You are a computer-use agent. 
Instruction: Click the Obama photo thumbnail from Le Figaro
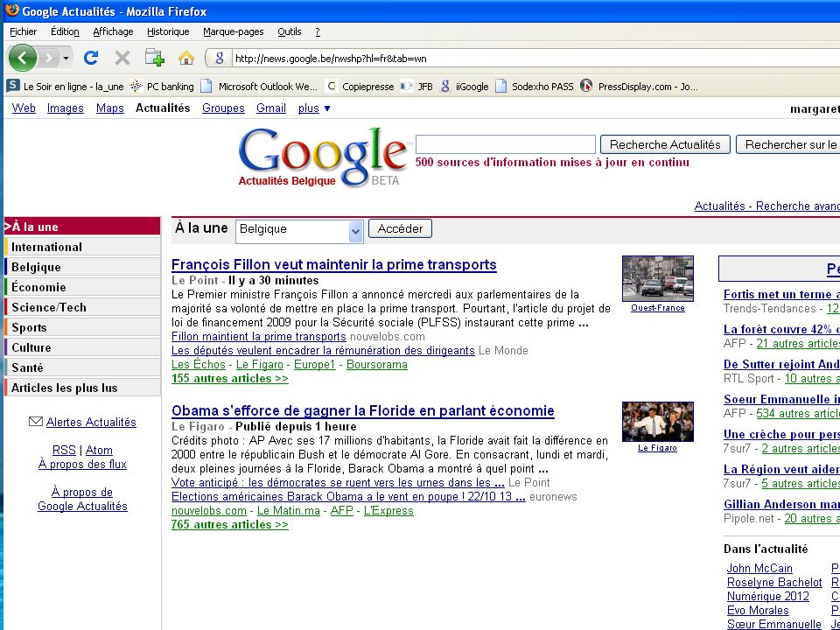pyautogui.click(x=658, y=422)
